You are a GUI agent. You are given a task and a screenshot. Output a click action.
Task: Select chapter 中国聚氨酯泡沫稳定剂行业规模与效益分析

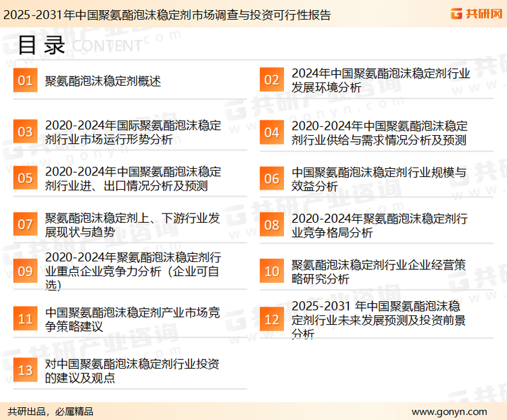coord(379,179)
